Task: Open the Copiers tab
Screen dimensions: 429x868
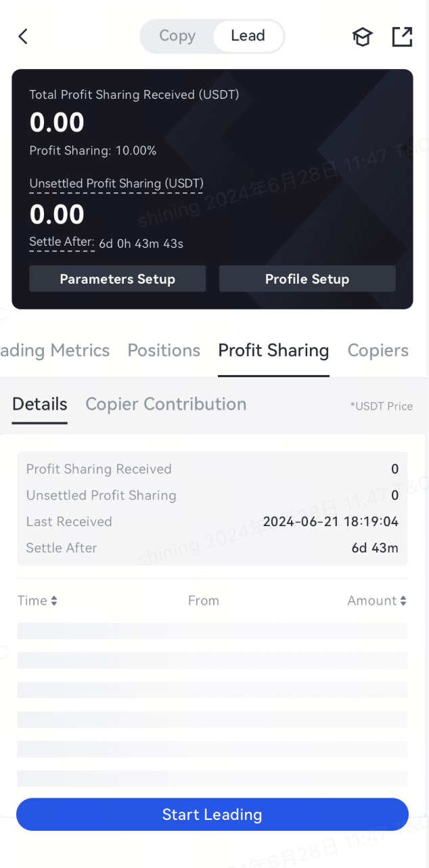Action: 378,350
